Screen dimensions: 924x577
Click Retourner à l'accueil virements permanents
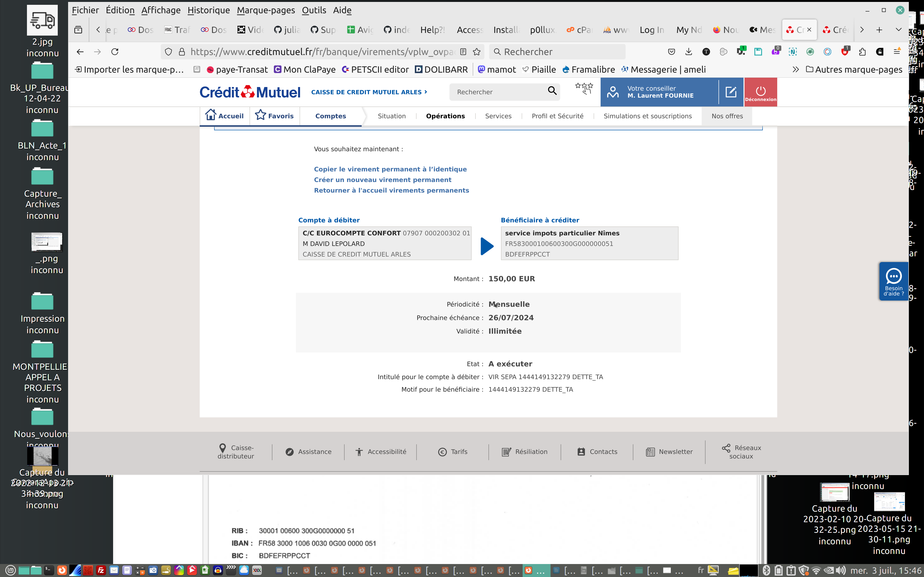tap(391, 190)
